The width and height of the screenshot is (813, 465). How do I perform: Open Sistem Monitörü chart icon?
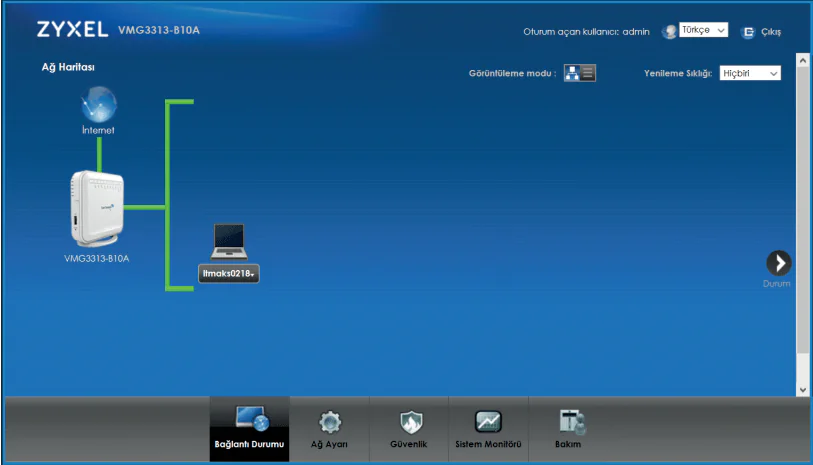[488, 422]
